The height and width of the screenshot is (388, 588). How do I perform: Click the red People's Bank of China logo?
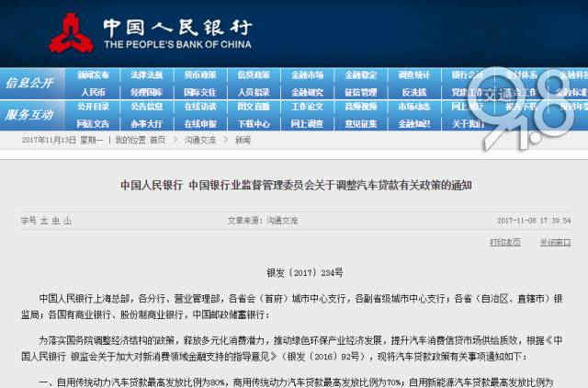(x=71, y=33)
